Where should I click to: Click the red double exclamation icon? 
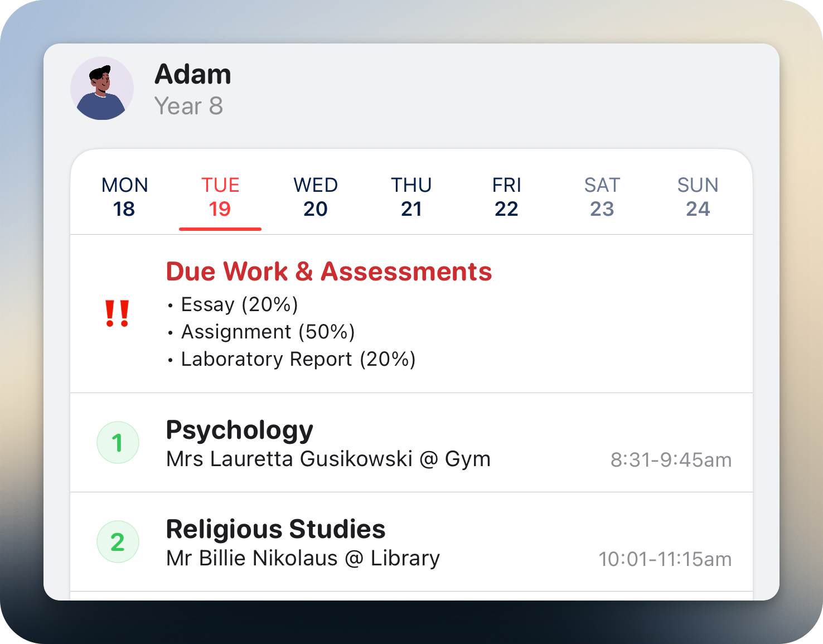tap(117, 313)
